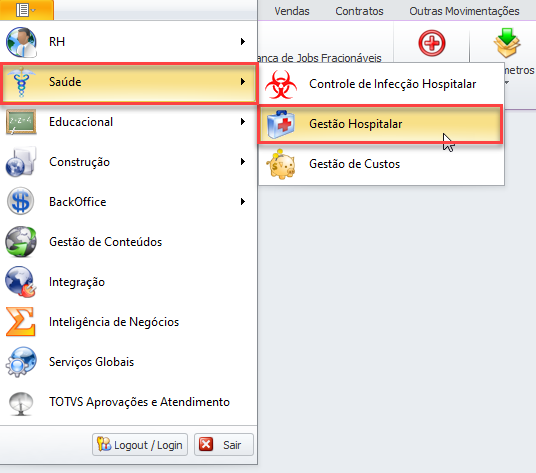Select Gestão Hospitalar menu entry
The width and height of the screenshot is (536, 473).
point(380,124)
